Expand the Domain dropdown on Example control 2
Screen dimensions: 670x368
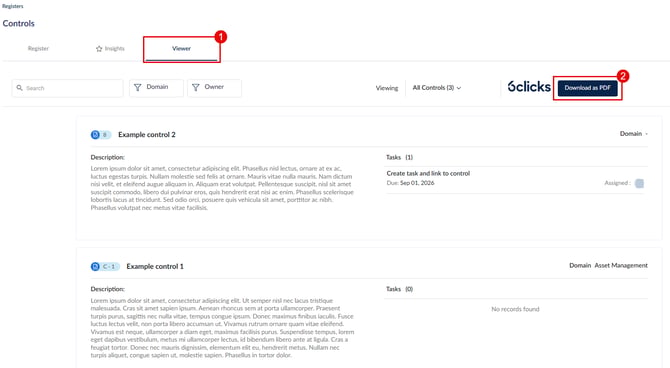634,134
